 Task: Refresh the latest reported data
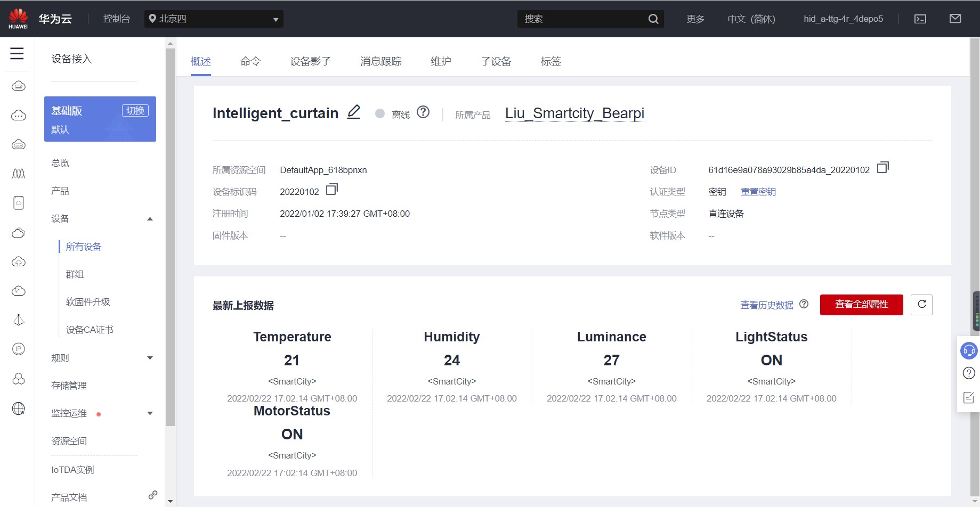coord(921,305)
